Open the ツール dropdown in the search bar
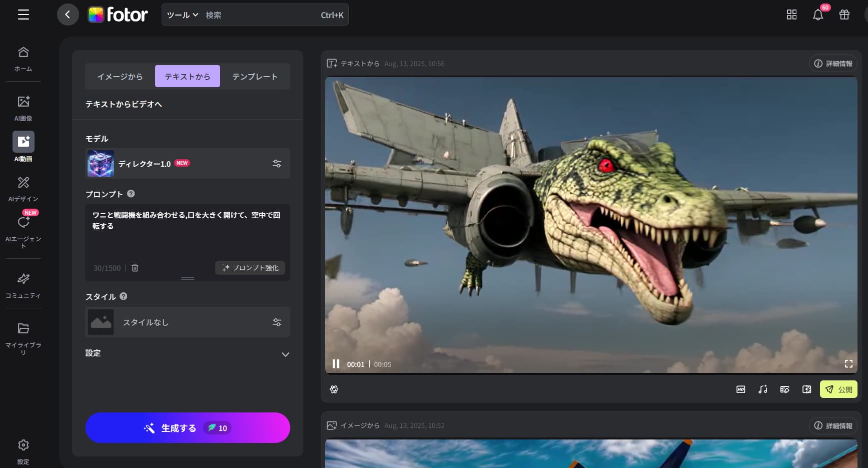The height and width of the screenshot is (468, 868). [x=183, y=15]
